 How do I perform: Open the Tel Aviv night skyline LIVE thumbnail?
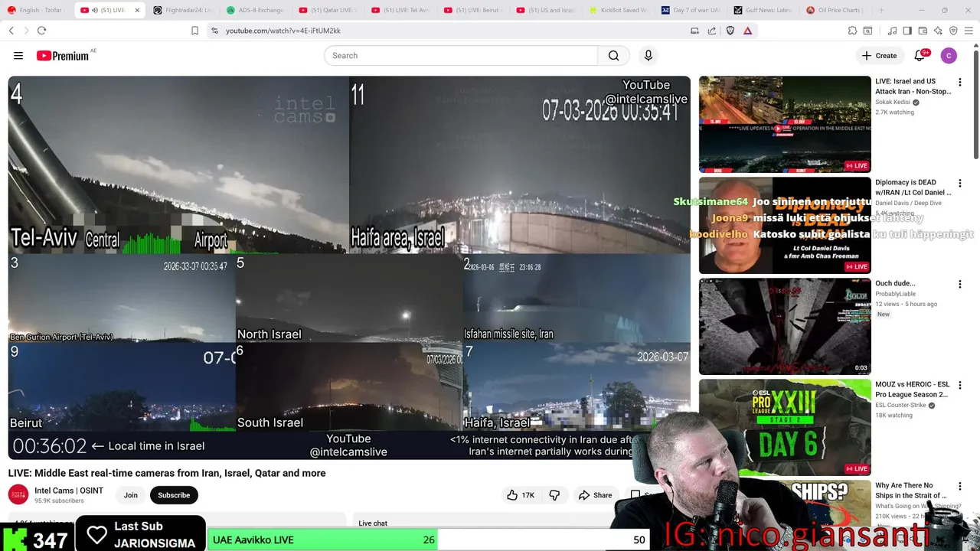click(x=785, y=124)
